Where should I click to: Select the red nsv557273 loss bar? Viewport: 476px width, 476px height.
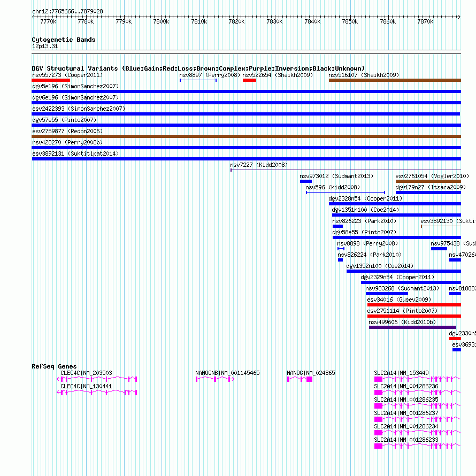[x=51, y=80]
